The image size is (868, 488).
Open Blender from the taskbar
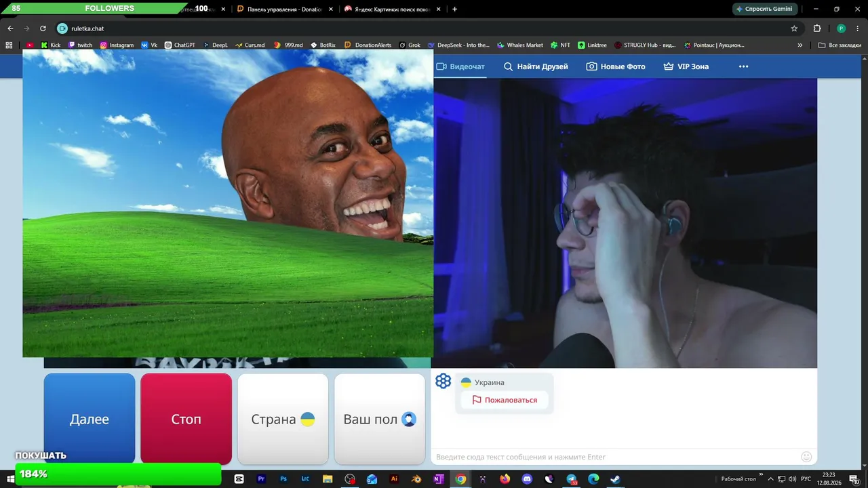416,479
